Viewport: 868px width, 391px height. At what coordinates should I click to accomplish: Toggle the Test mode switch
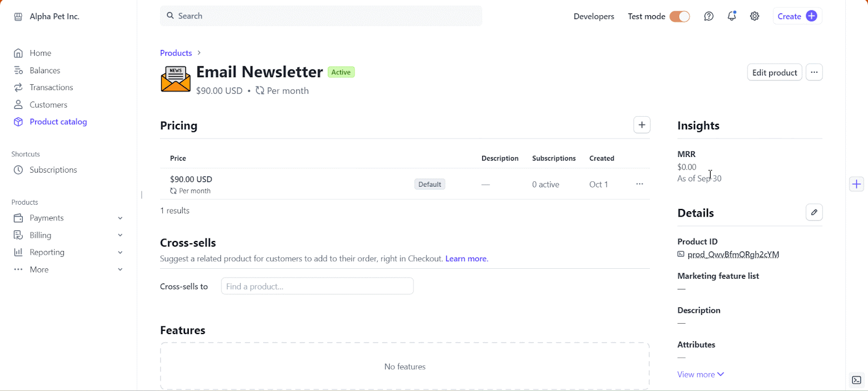(x=679, y=16)
